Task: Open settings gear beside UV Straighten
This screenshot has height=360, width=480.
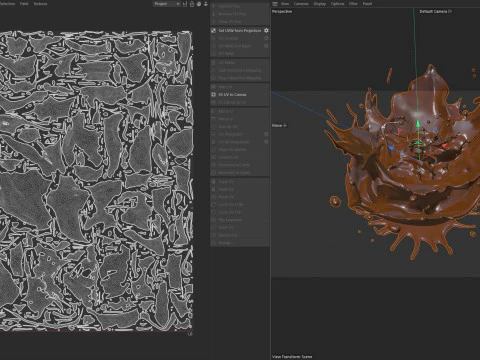Action: coord(266,134)
